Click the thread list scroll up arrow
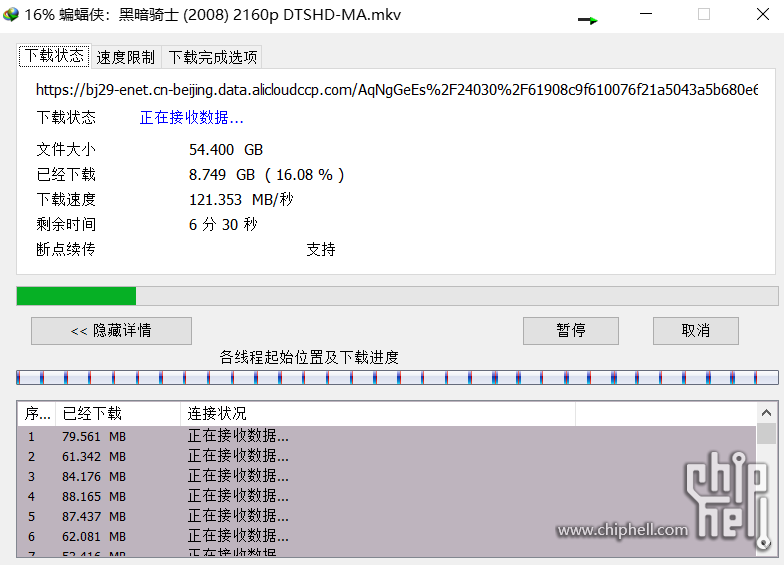Viewport: 784px width, 565px height. [766, 413]
